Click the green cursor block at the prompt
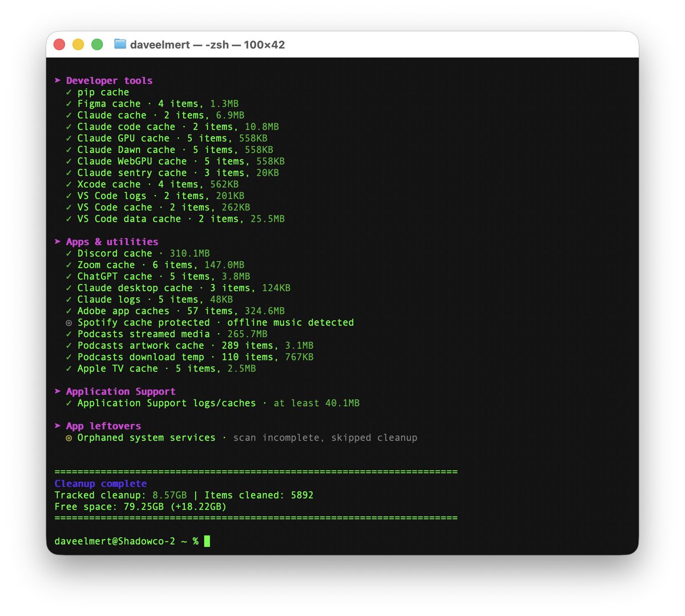The image size is (685, 616). (207, 541)
